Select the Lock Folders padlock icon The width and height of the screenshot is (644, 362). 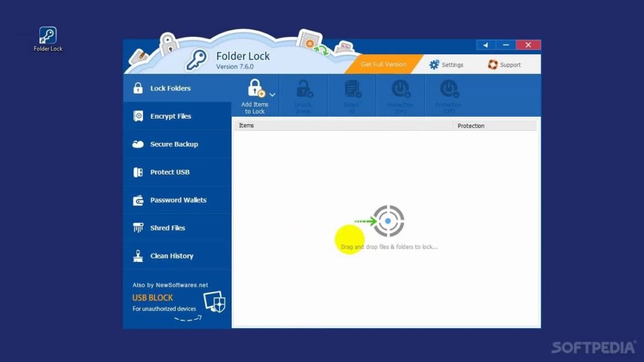pos(137,88)
